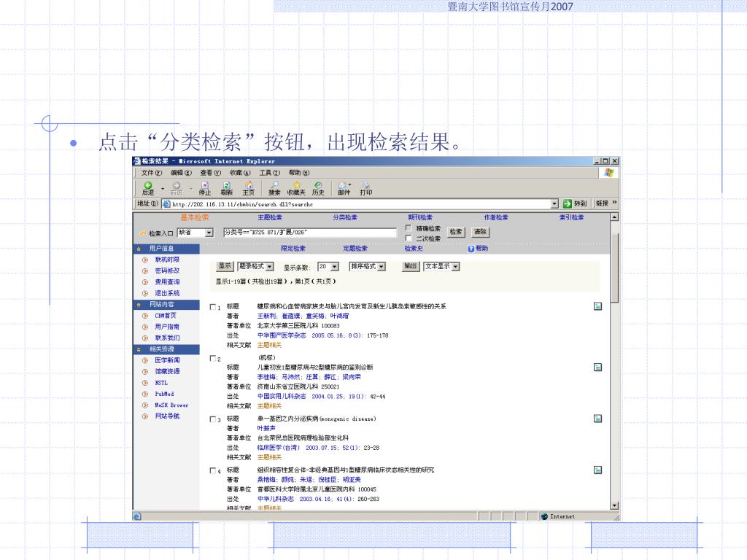This screenshot has height=560, width=747.
Task: Click the page icon in address bar
Action: tap(166, 204)
